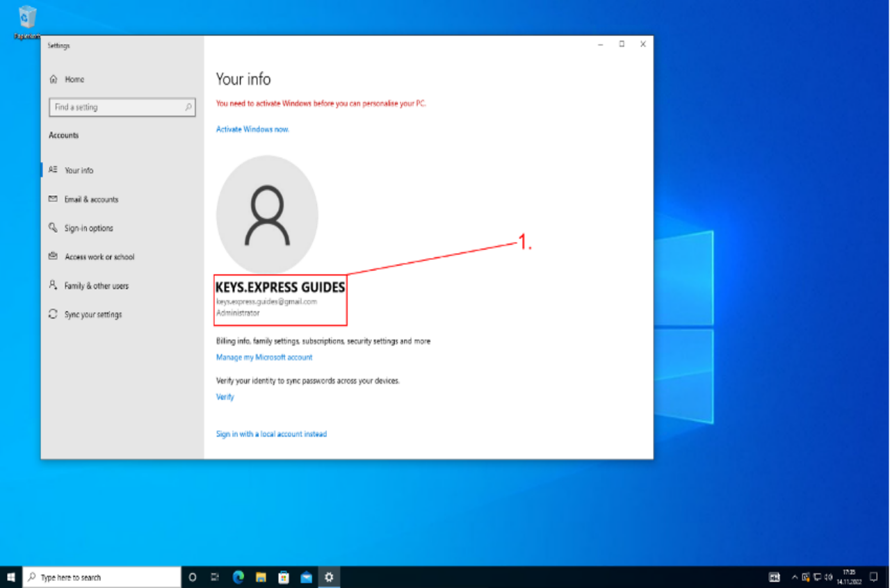Click the Task View taskbar icon

(x=215, y=577)
